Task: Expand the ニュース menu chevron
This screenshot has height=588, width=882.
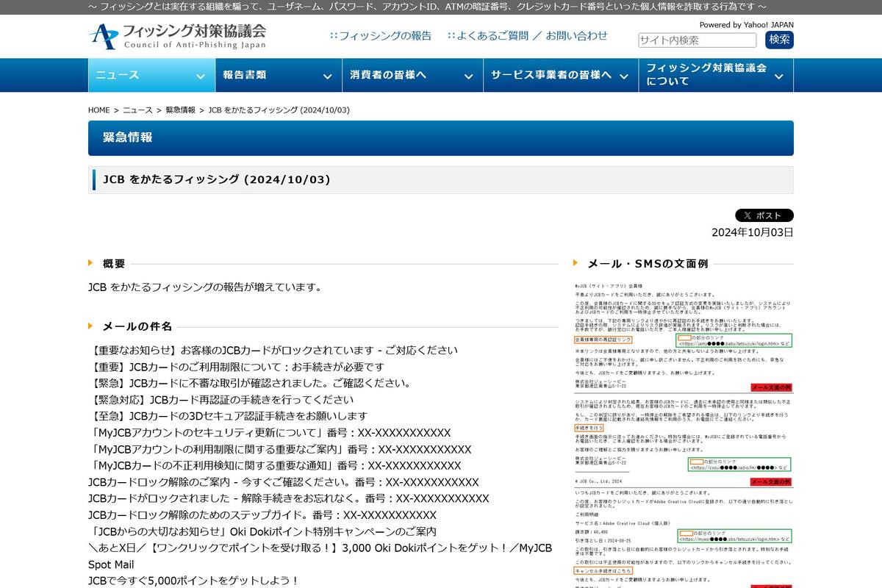Action: coord(201,76)
